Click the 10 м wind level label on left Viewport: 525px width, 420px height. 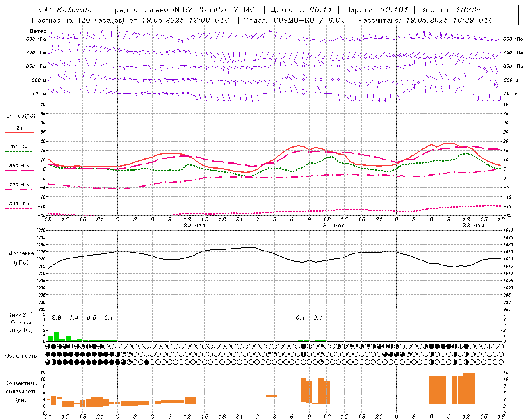(39, 94)
